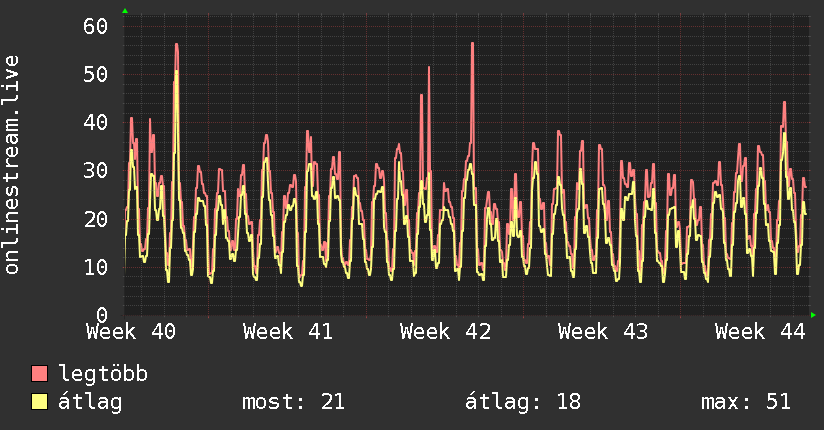This screenshot has height=430, width=824.
Task: Click the 60 y-axis label
Action: [x=96, y=26]
